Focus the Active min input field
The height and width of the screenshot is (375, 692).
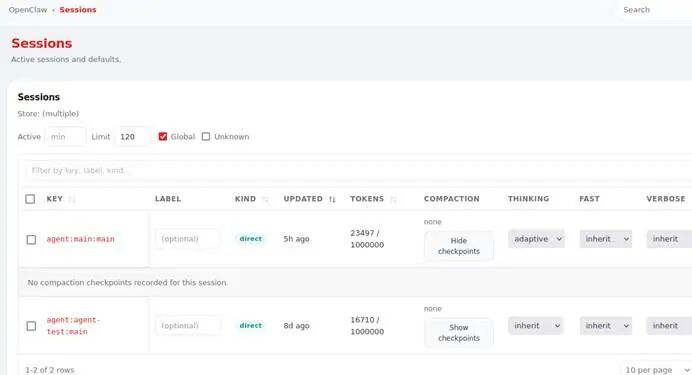65,137
